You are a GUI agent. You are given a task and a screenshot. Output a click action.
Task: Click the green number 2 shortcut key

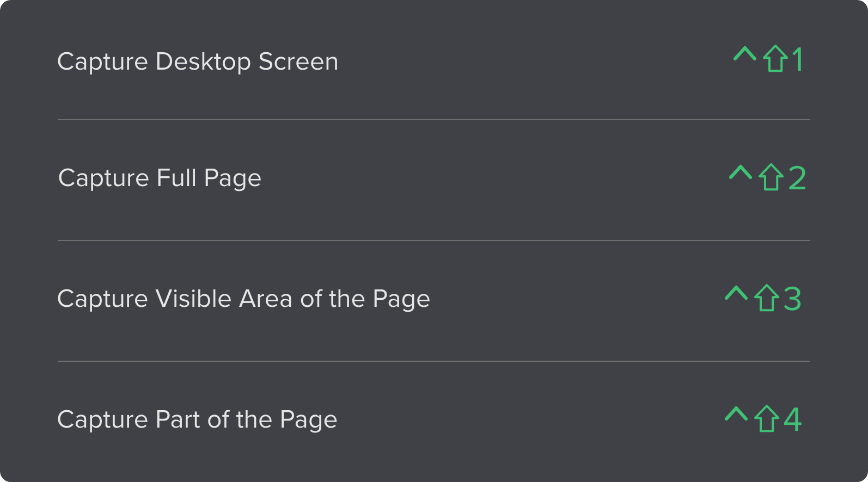point(797,178)
